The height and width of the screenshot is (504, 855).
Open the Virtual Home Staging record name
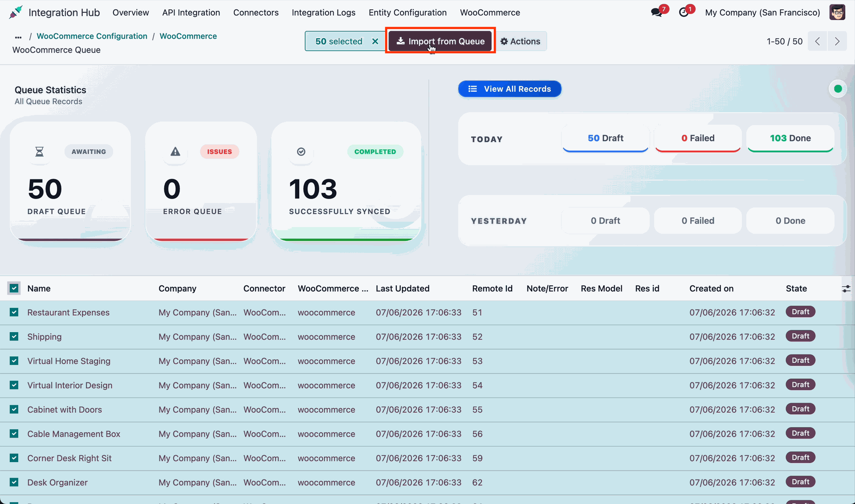(x=69, y=361)
